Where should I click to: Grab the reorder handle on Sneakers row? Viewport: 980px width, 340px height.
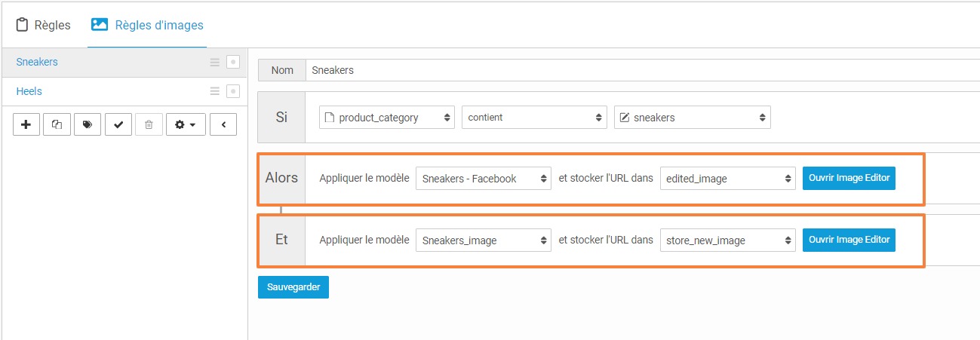pyautogui.click(x=215, y=62)
